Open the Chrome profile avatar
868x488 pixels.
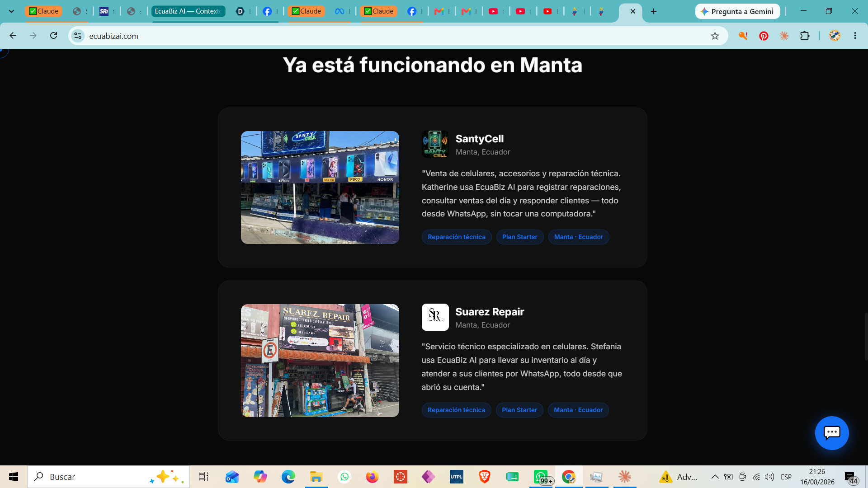tap(835, 36)
